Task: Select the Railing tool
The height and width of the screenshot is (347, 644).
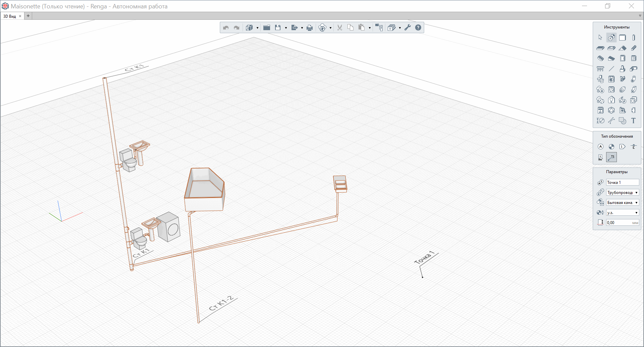Action: [x=600, y=69]
